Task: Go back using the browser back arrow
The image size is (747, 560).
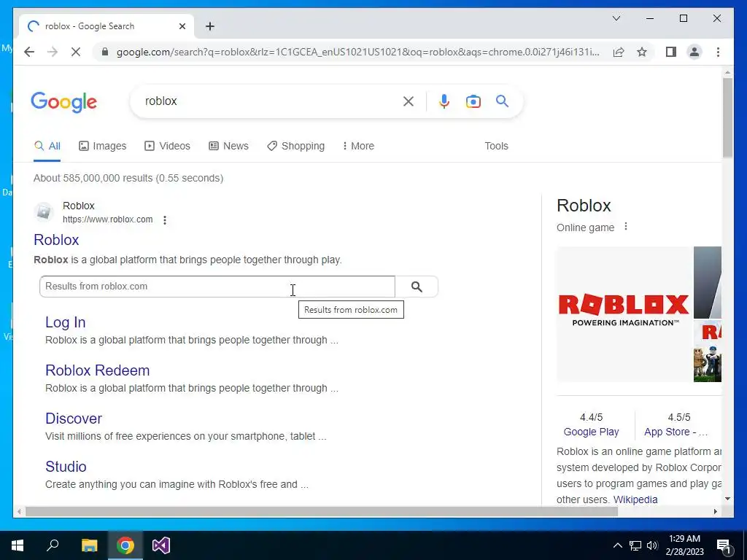Action: pos(29,52)
